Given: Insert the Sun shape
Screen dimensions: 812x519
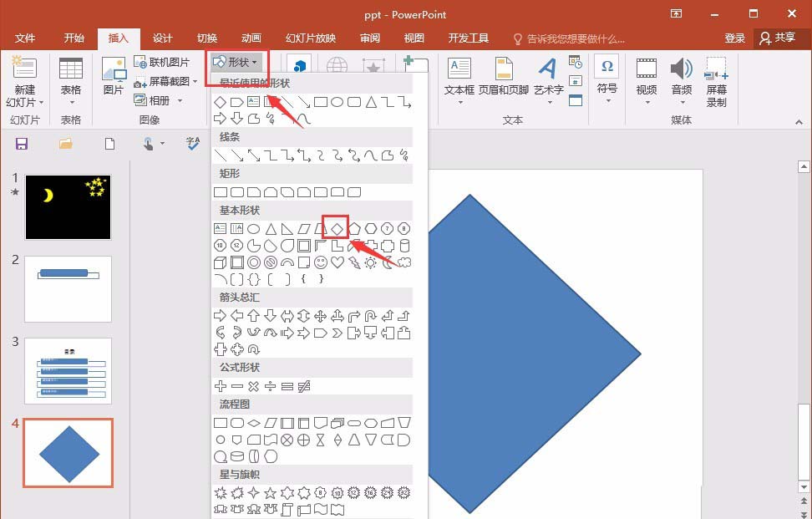Looking at the screenshot, I should [371, 262].
